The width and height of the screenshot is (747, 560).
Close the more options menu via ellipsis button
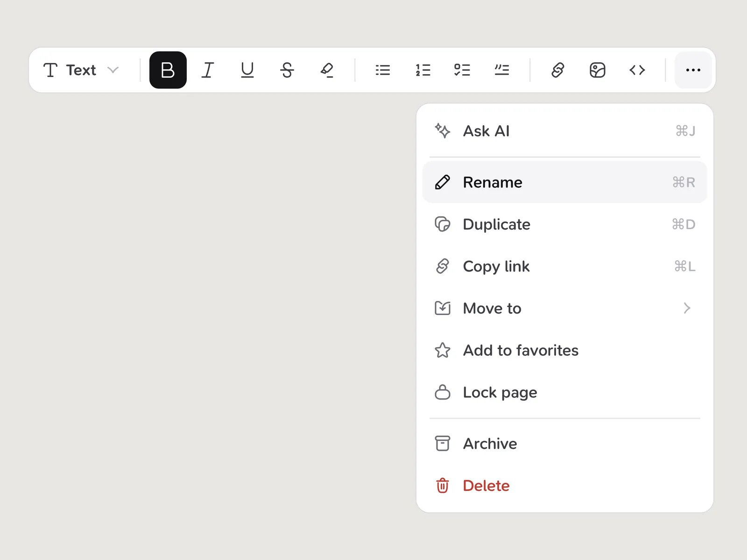pos(693,70)
